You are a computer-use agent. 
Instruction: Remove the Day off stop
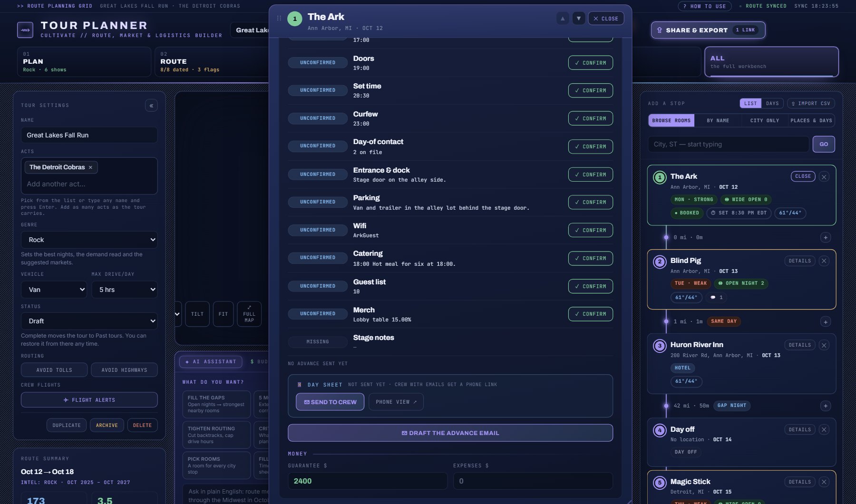pyautogui.click(x=824, y=430)
